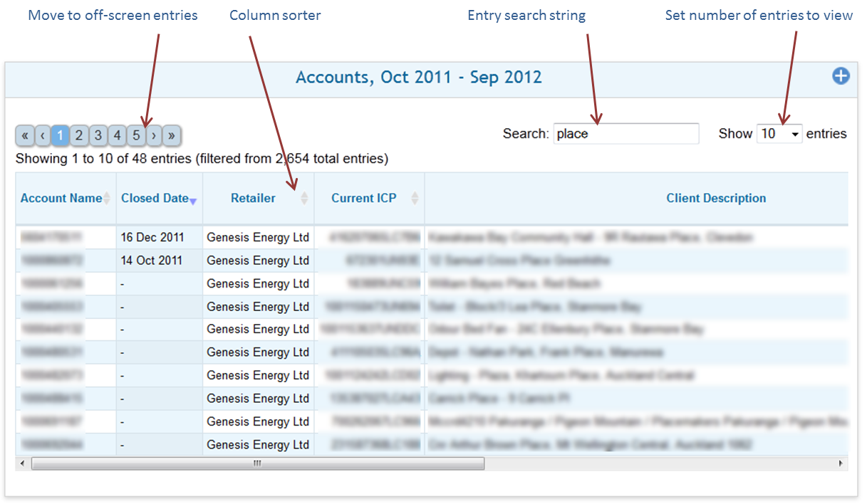This screenshot has width=867, height=504.
Task: Sort by Account Name column arrows
Action: (108, 199)
